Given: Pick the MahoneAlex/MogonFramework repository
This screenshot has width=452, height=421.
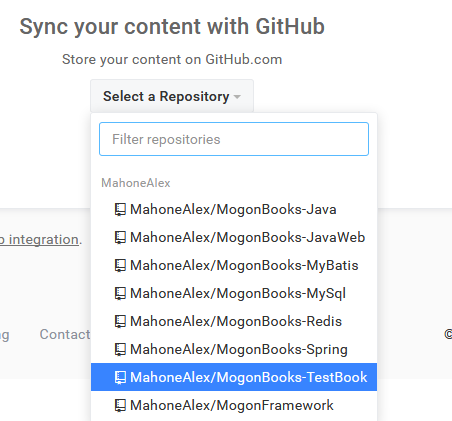Looking at the screenshot, I should [x=234, y=406].
